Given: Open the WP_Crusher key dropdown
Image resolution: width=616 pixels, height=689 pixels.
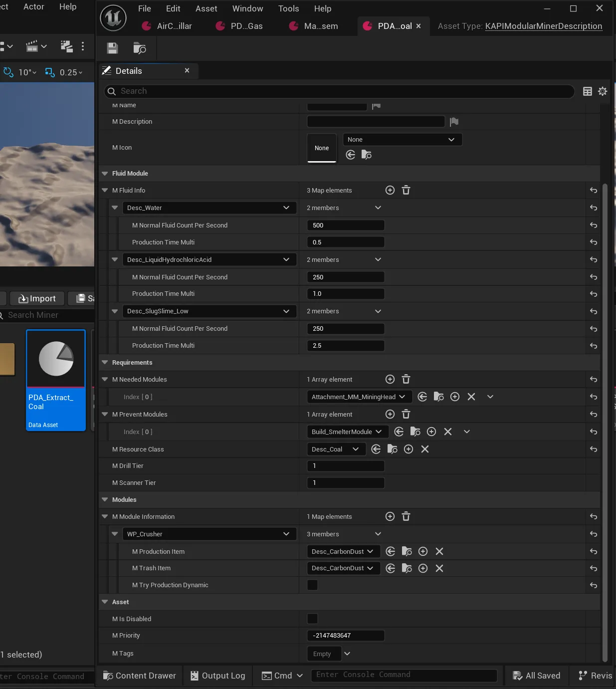Looking at the screenshot, I should pos(209,534).
